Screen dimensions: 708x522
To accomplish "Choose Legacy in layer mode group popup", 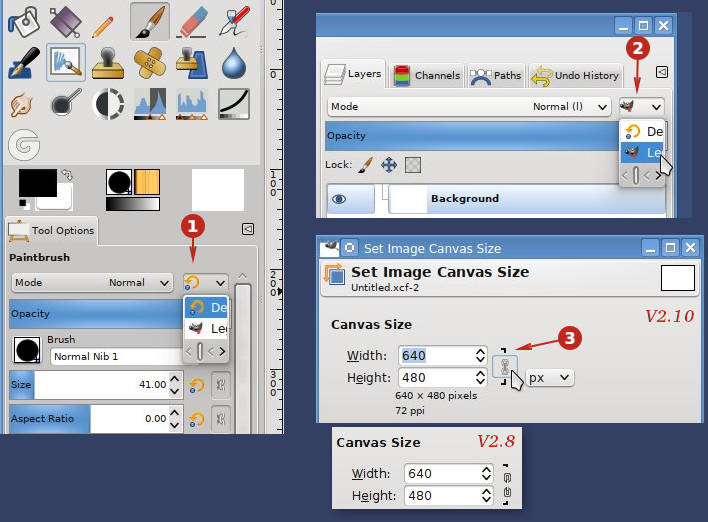I will coord(643,153).
